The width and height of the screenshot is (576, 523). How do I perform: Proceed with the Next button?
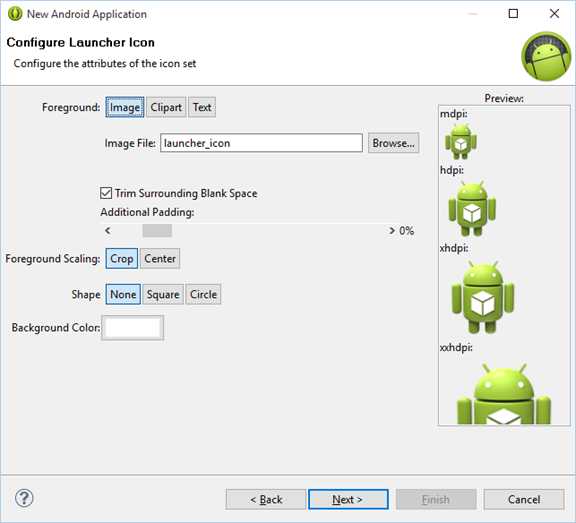pyautogui.click(x=348, y=499)
